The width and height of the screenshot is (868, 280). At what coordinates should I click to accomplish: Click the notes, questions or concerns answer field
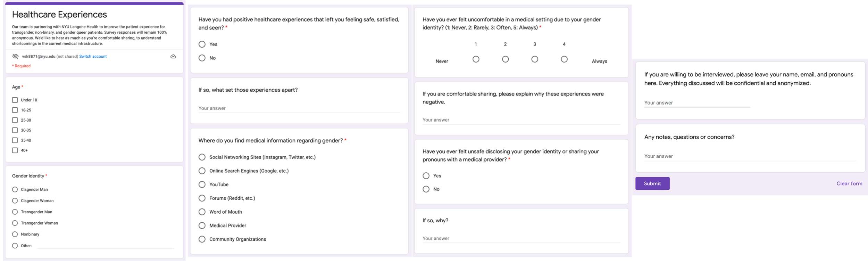750,156
